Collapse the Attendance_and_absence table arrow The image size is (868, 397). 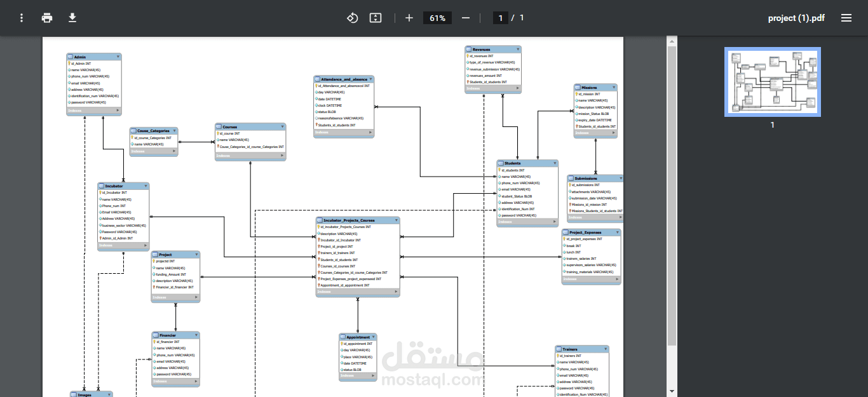pos(371,79)
